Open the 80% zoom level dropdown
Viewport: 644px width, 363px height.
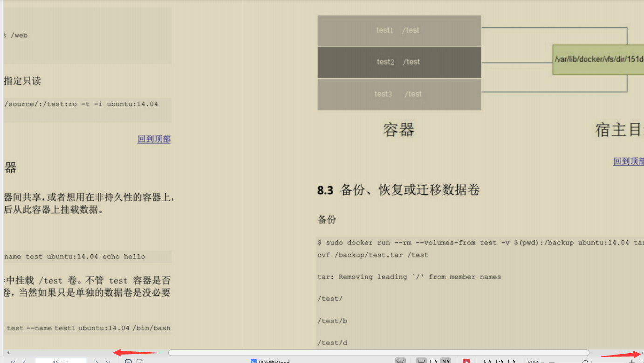(536, 361)
